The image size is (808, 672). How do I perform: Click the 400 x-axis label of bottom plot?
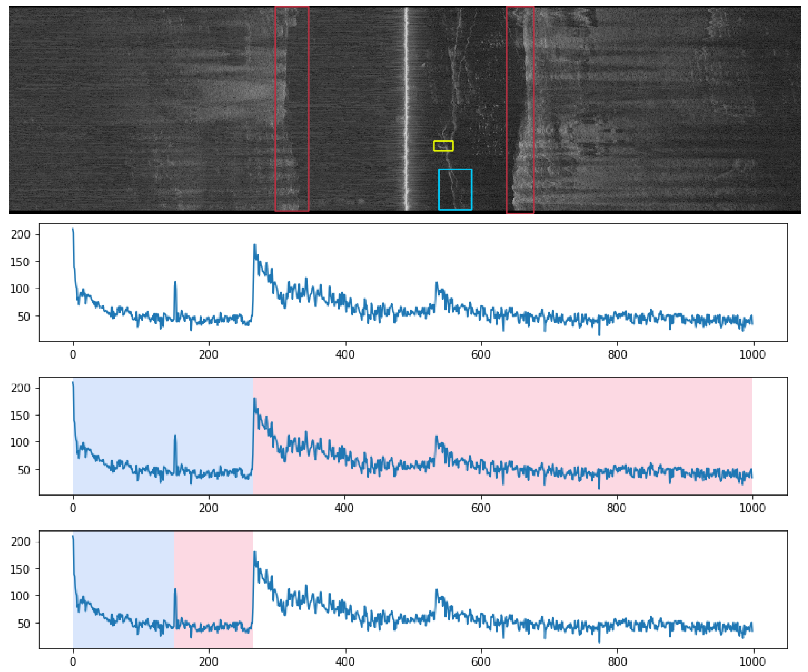click(x=345, y=662)
